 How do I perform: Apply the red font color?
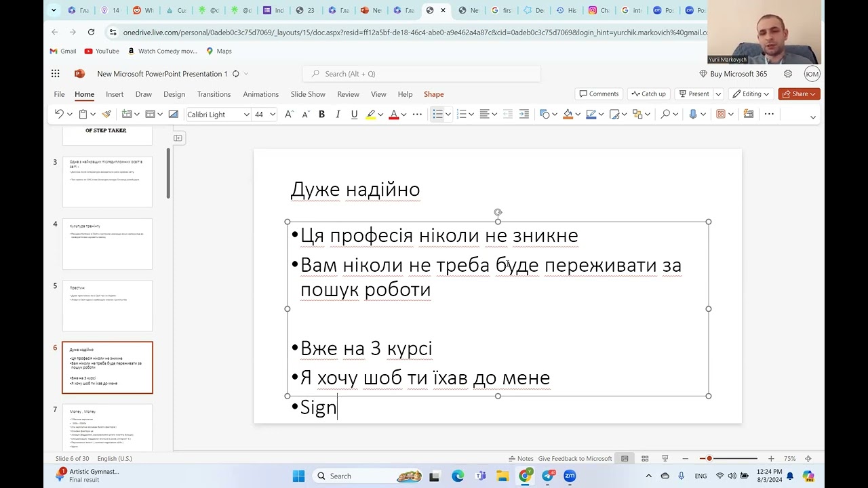click(x=393, y=114)
